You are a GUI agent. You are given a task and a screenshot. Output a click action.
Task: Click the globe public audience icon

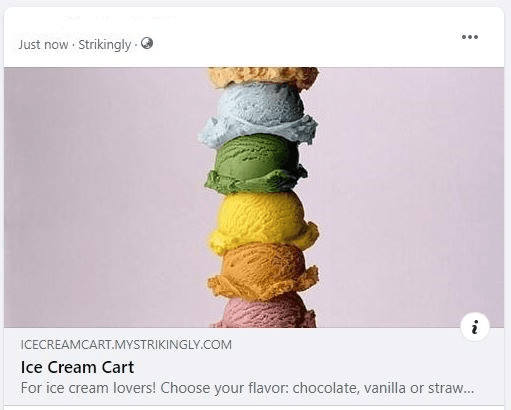pos(147,43)
